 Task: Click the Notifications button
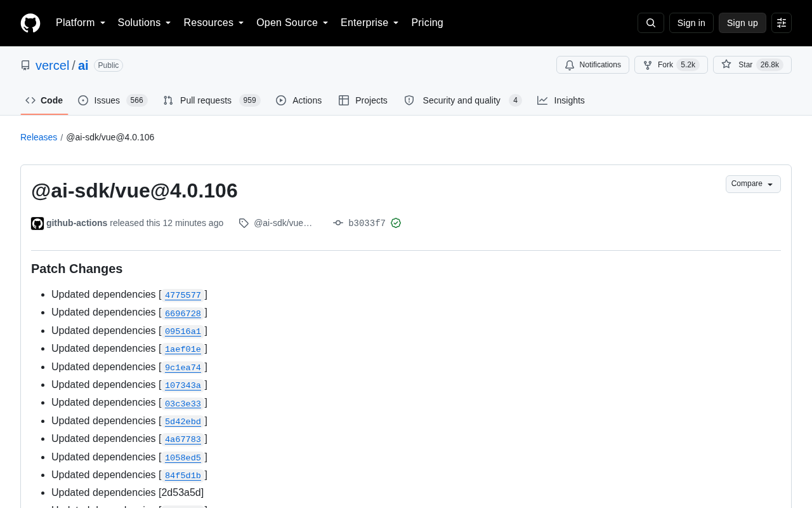[x=593, y=65]
